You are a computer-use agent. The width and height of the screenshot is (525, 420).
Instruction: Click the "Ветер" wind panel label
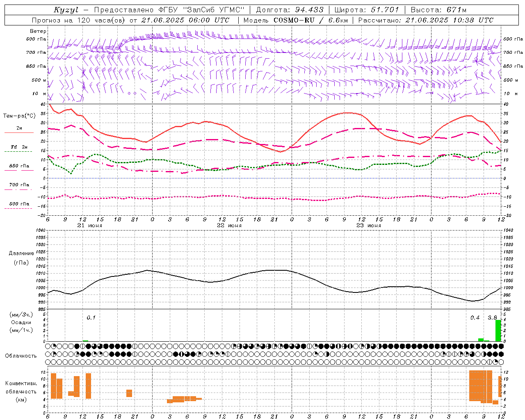(38, 31)
